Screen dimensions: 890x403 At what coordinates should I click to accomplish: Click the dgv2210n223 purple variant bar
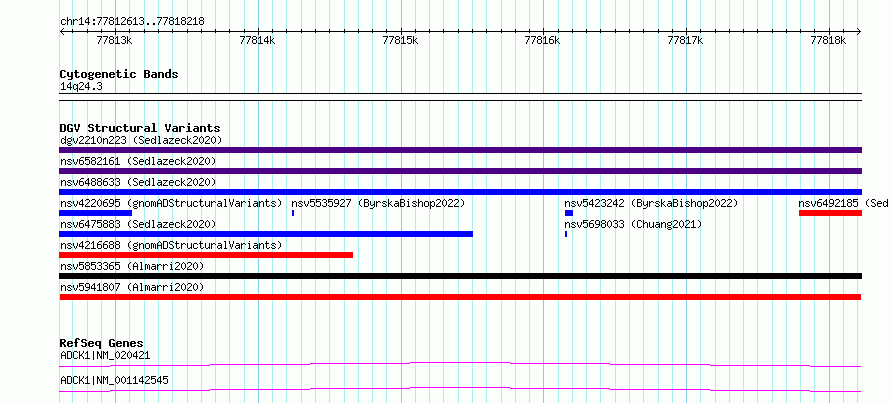(x=460, y=150)
